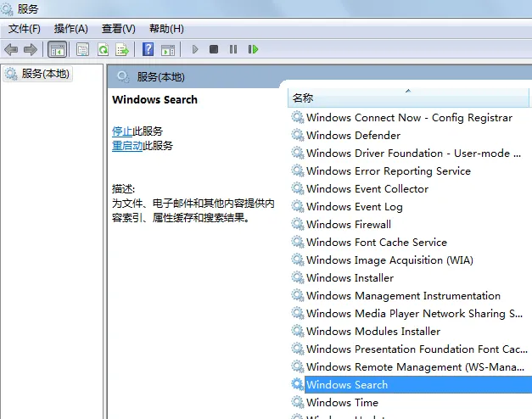Click the Windows Search heading in details pane
Screen dimensions: 532x419
point(154,99)
